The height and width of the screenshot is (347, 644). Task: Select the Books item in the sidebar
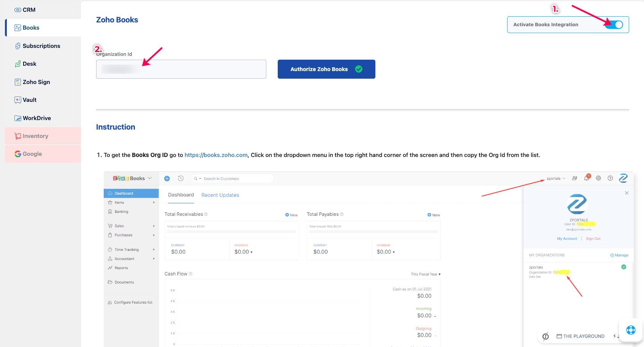click(x=31, y=28)
